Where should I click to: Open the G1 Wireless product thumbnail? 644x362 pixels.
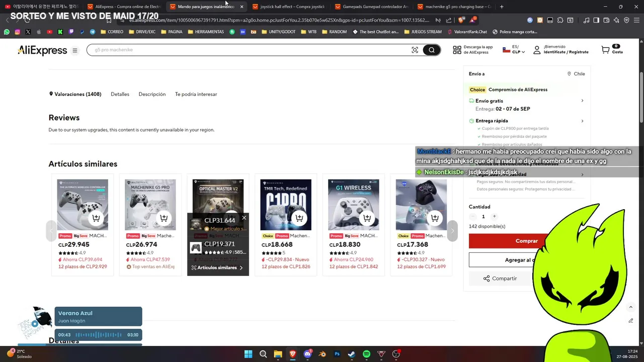353,205
